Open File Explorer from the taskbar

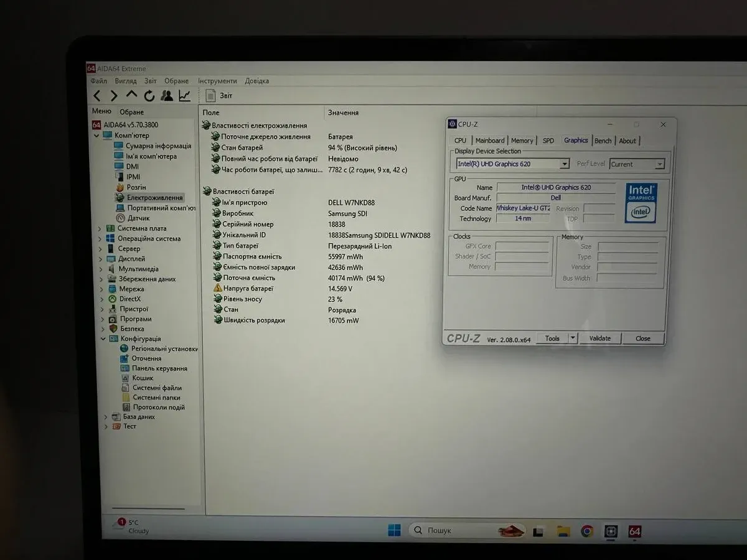tap(563, 531)
